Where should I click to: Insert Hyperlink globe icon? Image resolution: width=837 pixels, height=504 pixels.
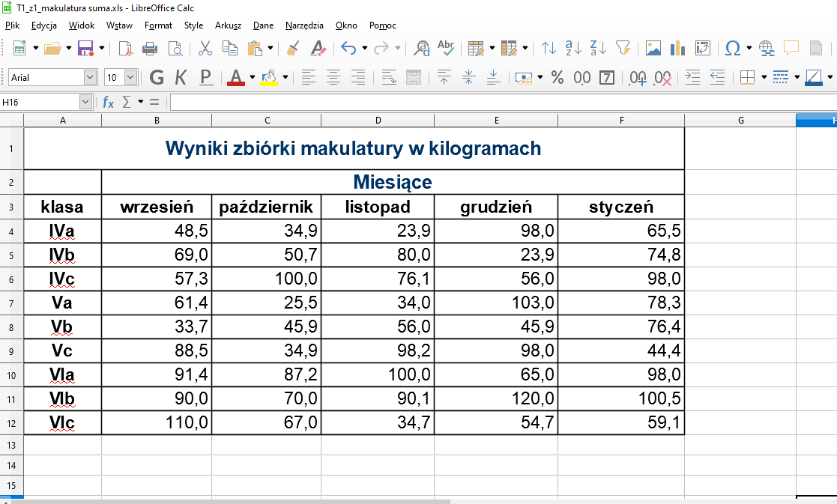coord(767,49)
